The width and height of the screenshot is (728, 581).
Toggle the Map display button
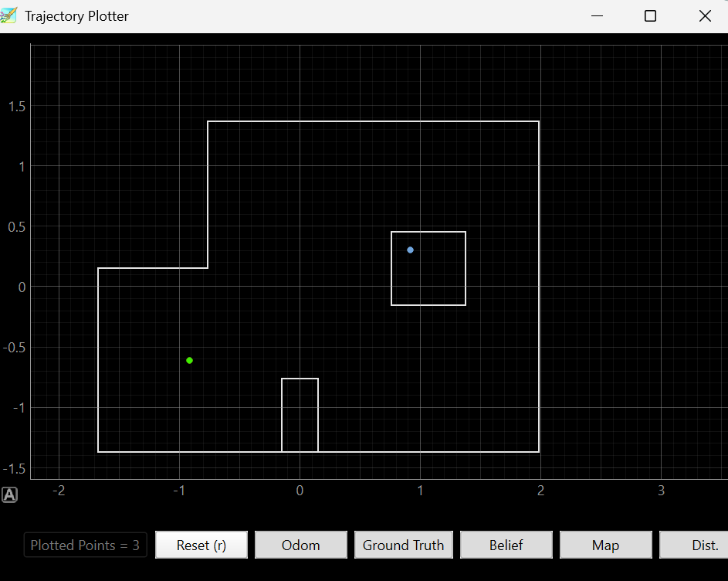tap(605, 545)
